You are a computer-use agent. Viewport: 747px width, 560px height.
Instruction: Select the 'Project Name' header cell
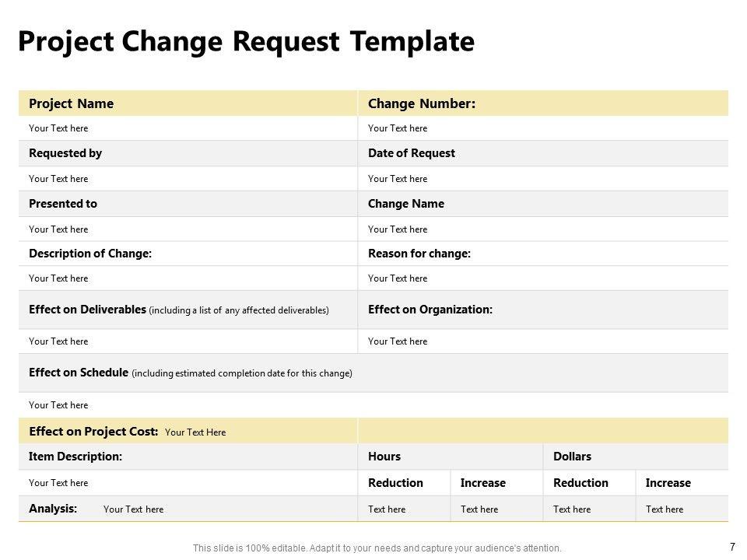pyautogui.click(x=71, y=103)
